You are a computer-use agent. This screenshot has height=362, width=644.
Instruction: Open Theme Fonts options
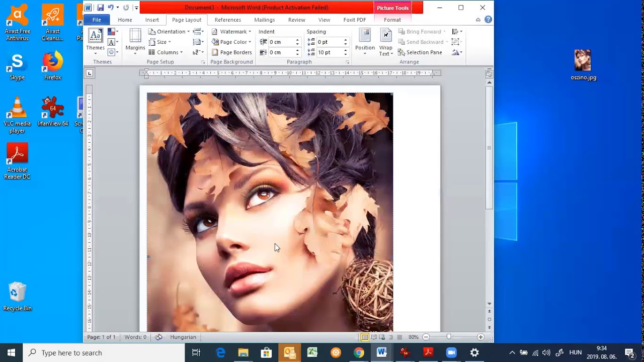point(113,42)
